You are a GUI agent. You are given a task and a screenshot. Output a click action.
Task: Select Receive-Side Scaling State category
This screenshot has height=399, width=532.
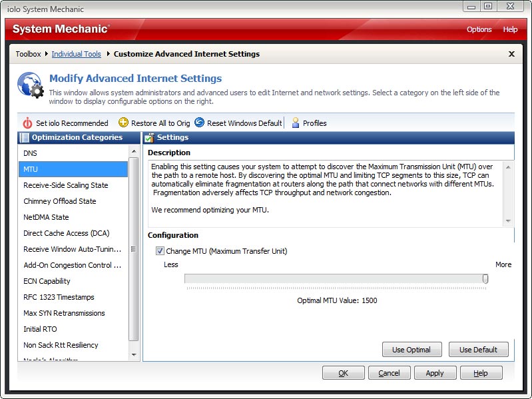point(73,185)
